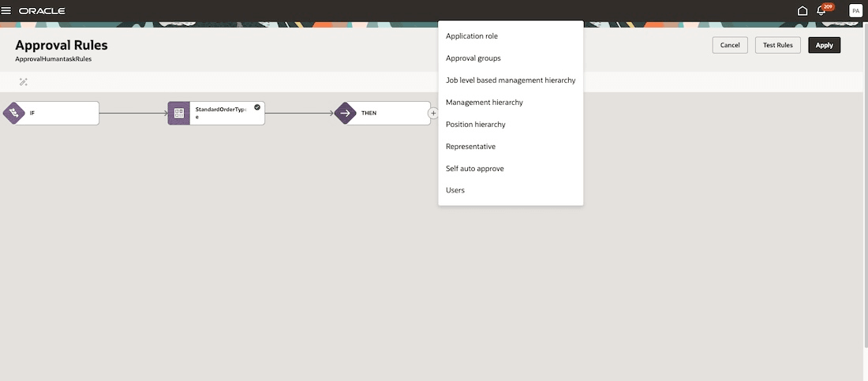Click the Test Rules button
This screenshot has width=868, height=381.
click(778, 46)
